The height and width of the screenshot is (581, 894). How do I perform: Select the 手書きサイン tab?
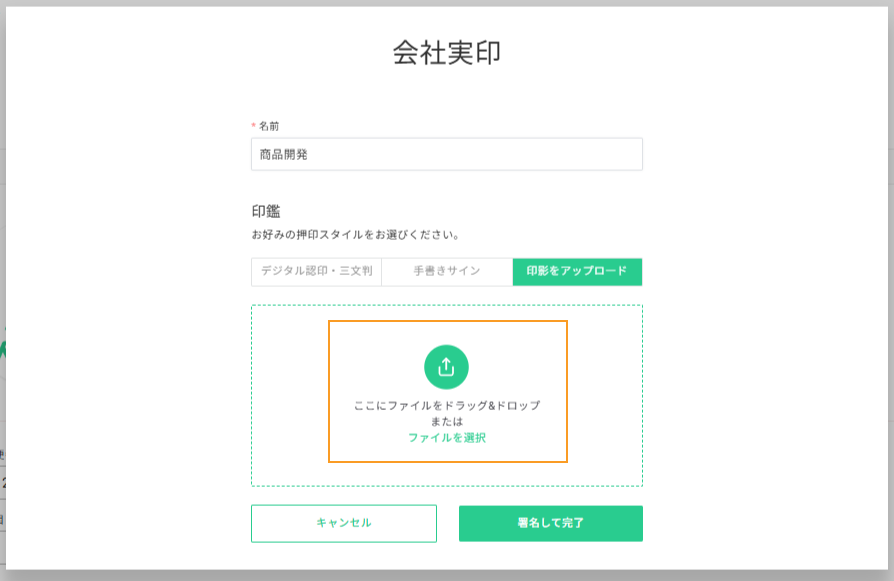coord(447,271)
